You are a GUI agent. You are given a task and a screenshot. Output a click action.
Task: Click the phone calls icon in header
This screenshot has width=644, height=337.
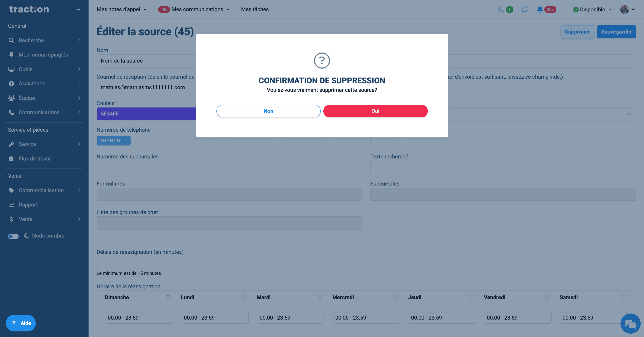tap(501, 9)
